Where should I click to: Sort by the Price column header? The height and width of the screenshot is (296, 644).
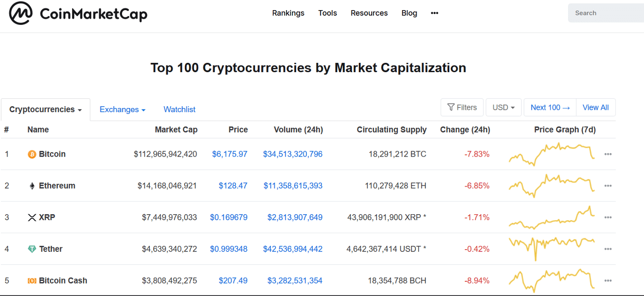coord(238,130)
